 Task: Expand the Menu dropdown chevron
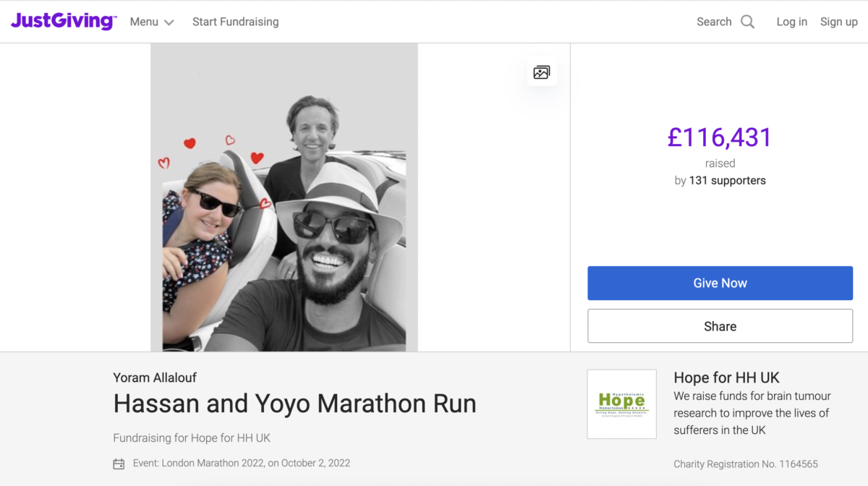pos(169,22)
